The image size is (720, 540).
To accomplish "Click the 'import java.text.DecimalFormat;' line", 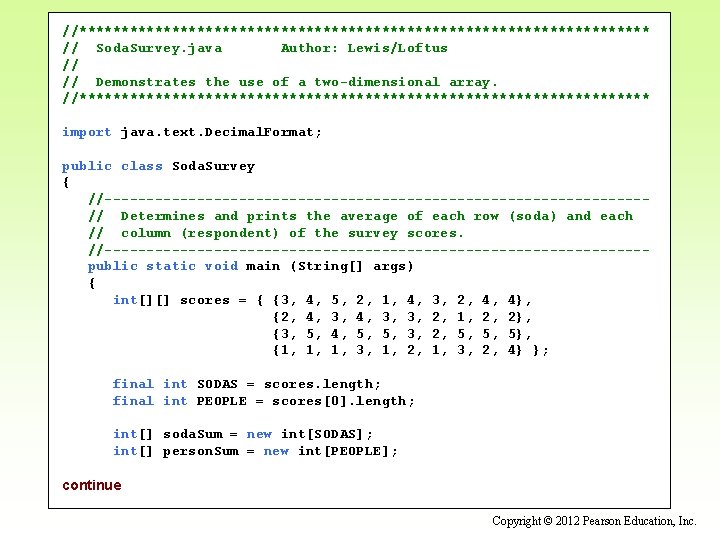I will 192,132.
